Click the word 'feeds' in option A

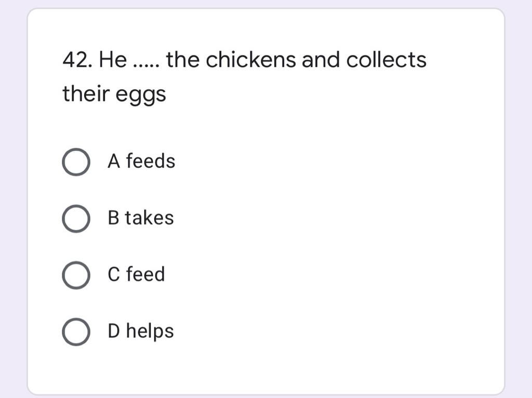151,161
